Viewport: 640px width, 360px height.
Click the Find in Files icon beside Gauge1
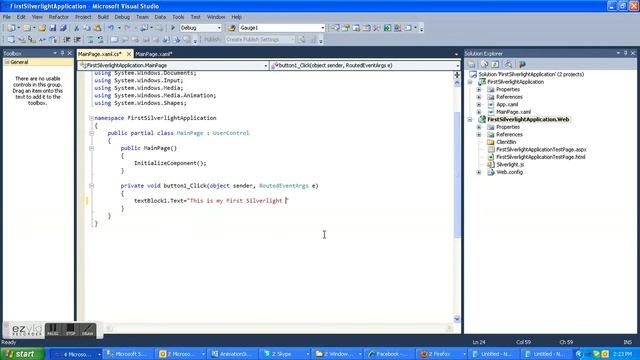232,28
